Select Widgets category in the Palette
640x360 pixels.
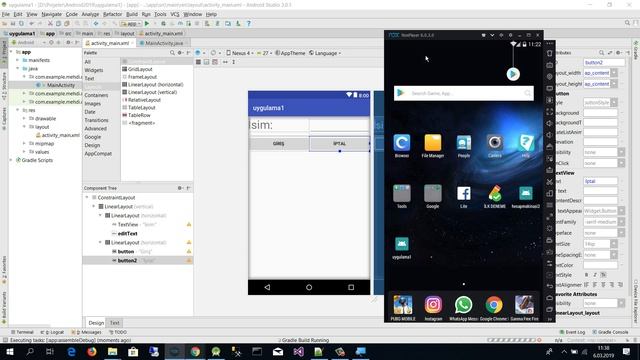[x=93, y=70]
